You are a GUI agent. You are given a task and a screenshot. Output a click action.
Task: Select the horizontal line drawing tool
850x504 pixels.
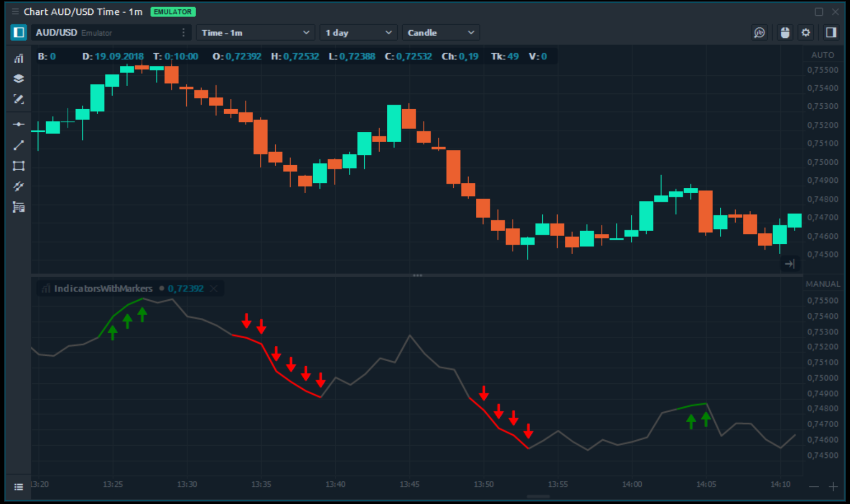(x=19, y=124)
